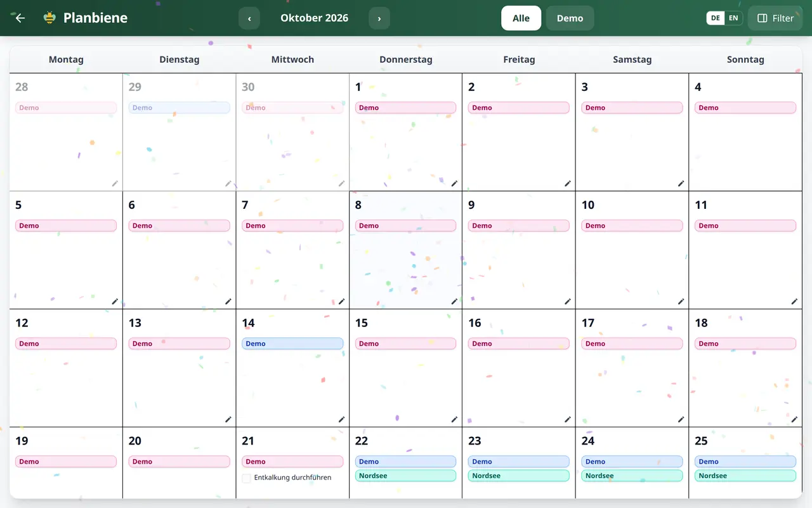The height and width of the screenshot is (508, 812).
Task: Switch to the Demo tab in header
Action: pos(570,18)
